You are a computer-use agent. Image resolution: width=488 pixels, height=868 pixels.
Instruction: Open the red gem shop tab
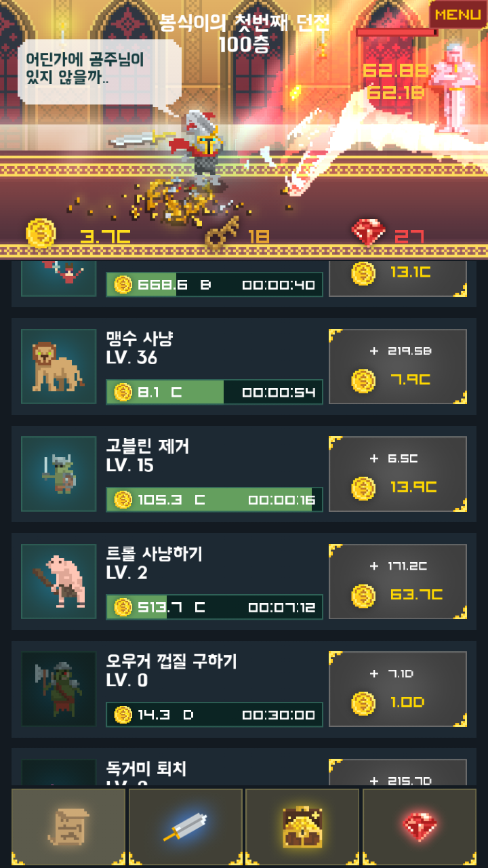(x=420, y=827)
